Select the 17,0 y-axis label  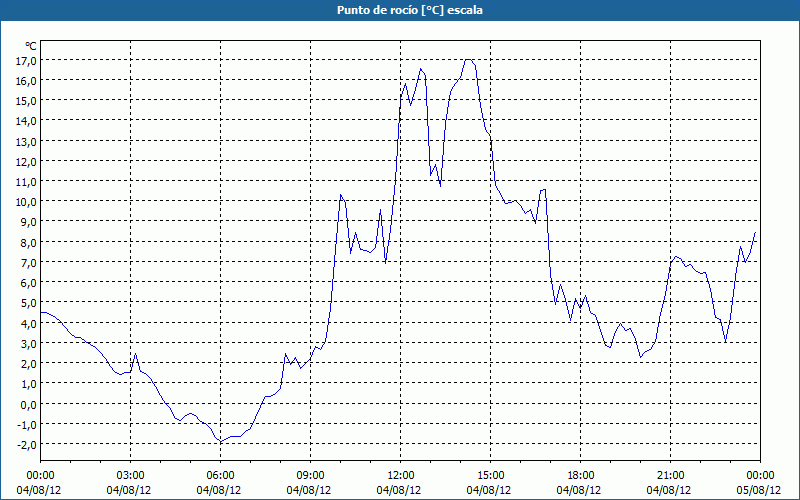pyautogui.click(x=26, y=60)
